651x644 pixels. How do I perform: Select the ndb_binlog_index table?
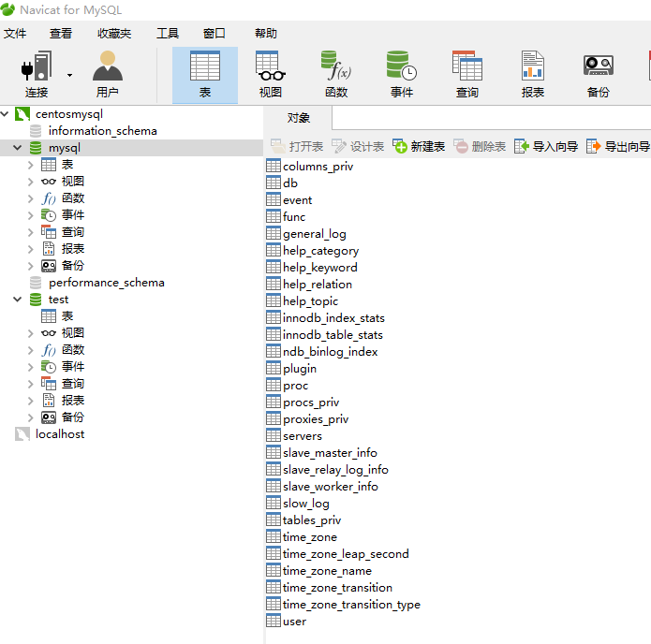pos(330,351)
